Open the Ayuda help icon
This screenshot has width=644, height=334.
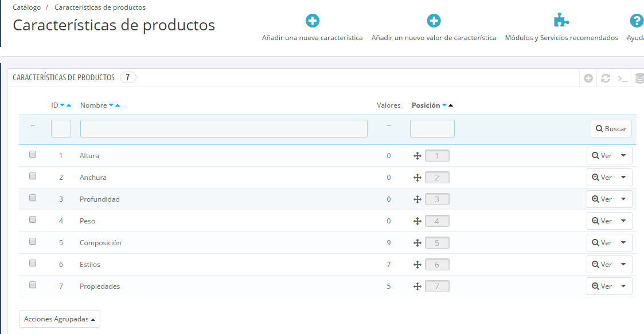(x=636, y=21)
